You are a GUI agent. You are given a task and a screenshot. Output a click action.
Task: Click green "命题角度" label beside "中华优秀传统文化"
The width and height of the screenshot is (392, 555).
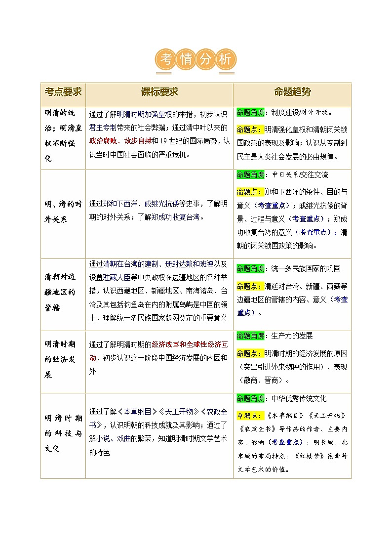pyautogui.click(x=250, y=398)
